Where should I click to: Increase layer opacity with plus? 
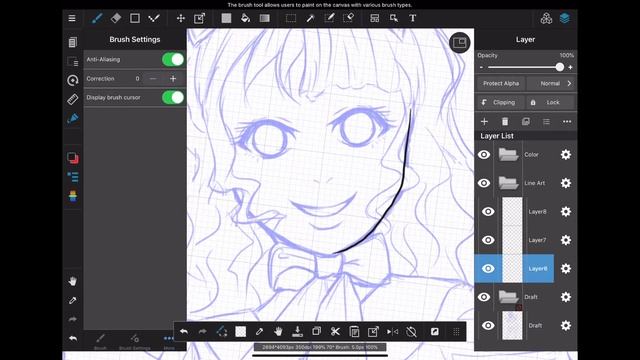(570, 67)
